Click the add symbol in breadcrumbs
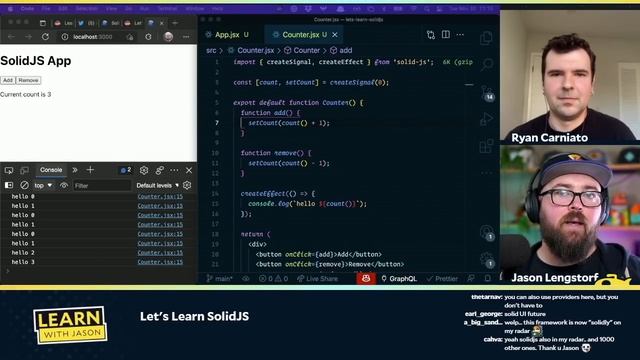 pyautogui.click(x=341, y=50)
